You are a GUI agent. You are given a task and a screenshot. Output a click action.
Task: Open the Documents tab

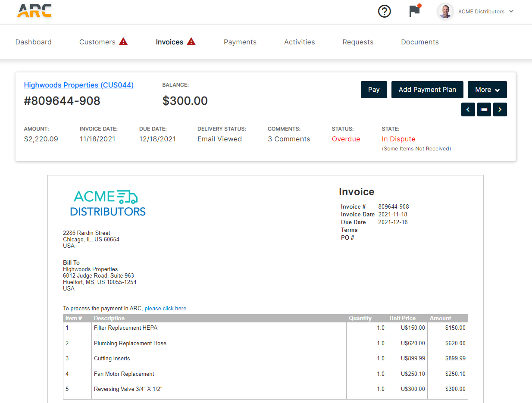(420, 42)
